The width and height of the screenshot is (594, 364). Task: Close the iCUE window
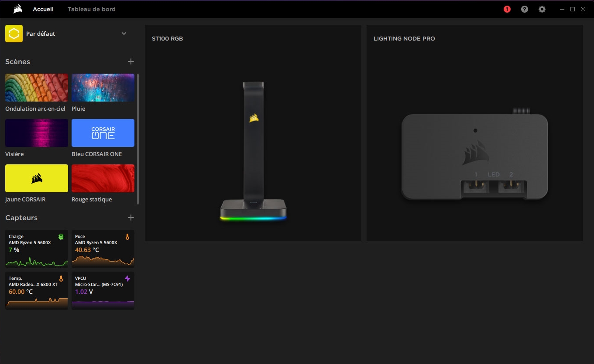583,9
